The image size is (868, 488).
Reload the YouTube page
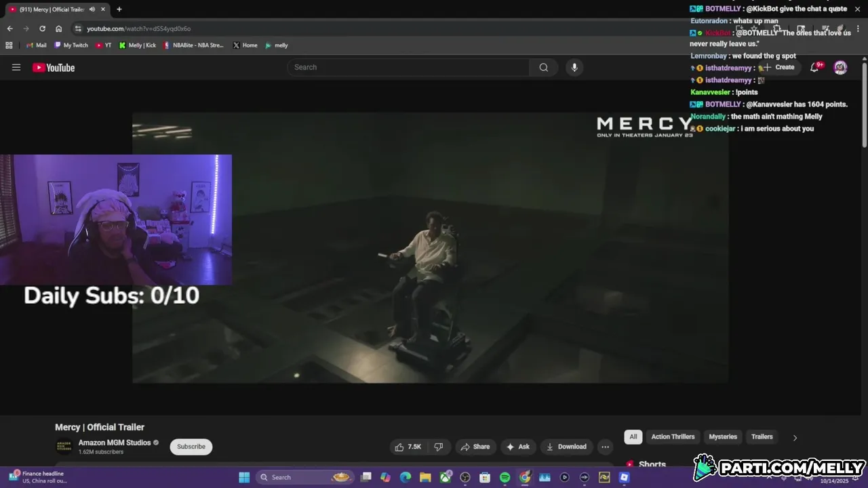42,28
